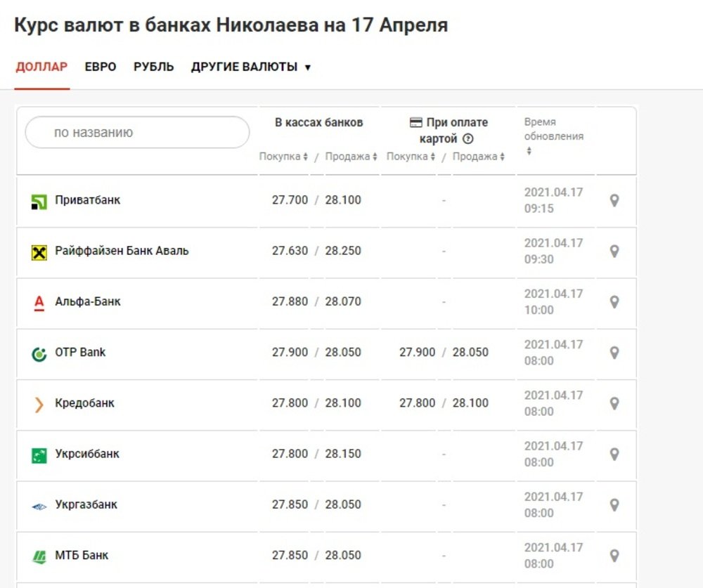
Task: Click the 'по названию' search field
Action: pos(137,132)
